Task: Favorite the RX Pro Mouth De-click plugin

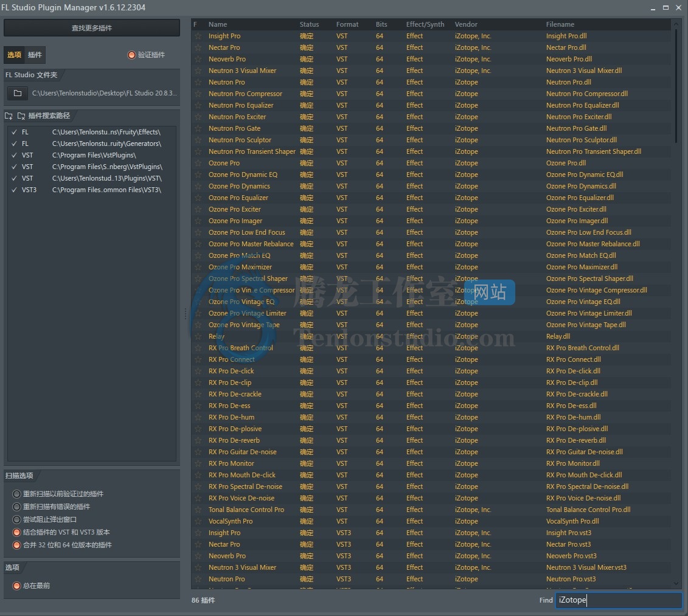Action: (198, 475)
